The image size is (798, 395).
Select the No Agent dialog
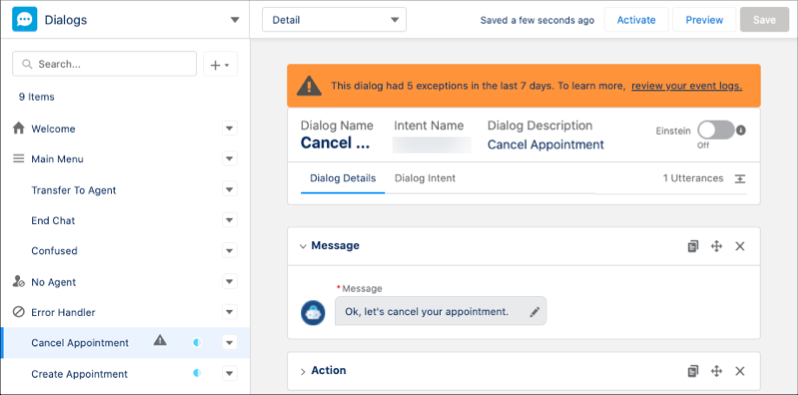point(53,282)
